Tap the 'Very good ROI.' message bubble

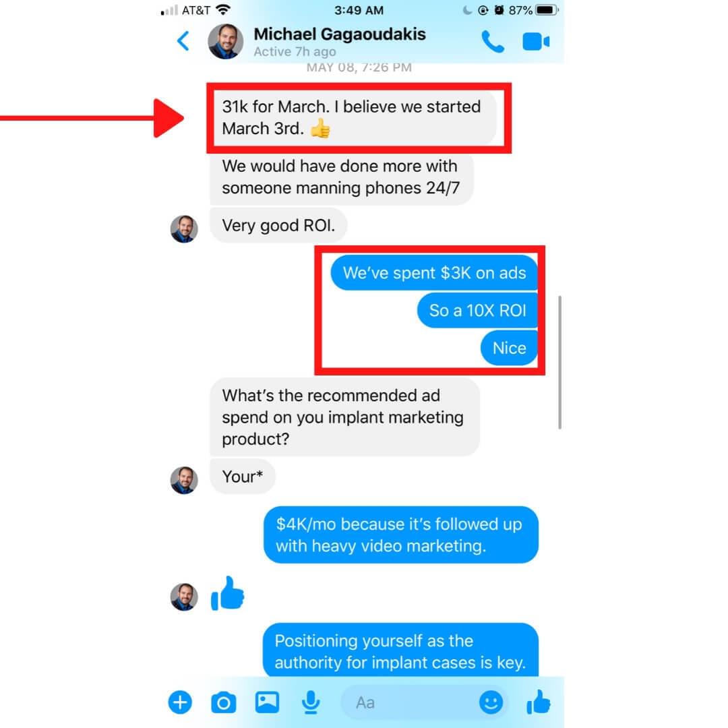(278, 225)
